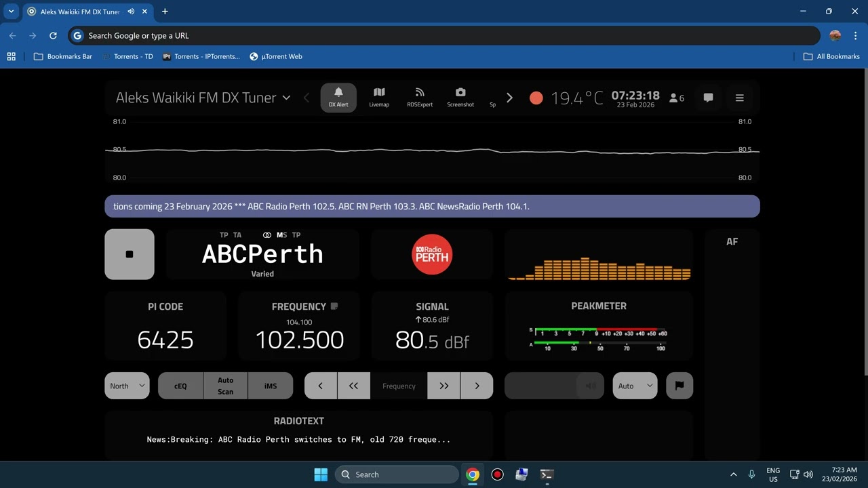The image size is (868, 488).
Task: Click the previous frequency 104.100 label
Action: click(299, 323)
